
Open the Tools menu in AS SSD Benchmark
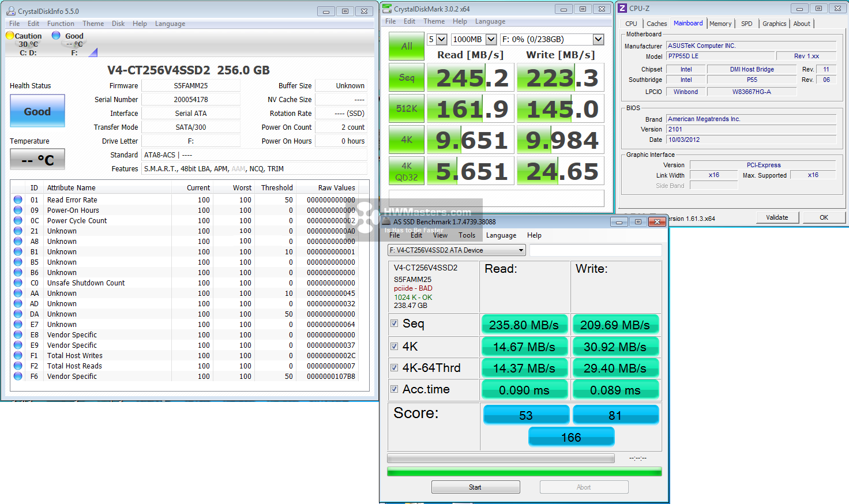coord(467,235)
